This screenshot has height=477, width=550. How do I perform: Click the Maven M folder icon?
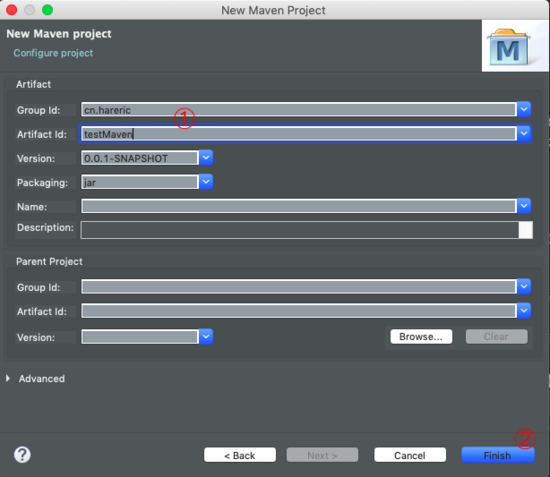(x=509, y=47)
